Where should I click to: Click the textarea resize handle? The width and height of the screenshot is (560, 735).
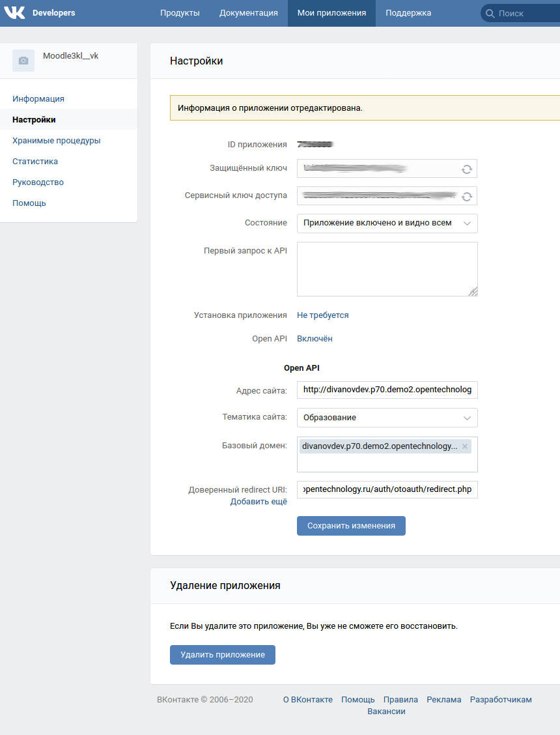[473, 291]
